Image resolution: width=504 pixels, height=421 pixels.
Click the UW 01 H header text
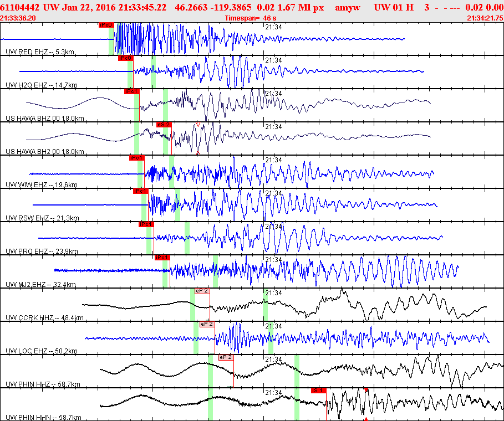[394, 7]
